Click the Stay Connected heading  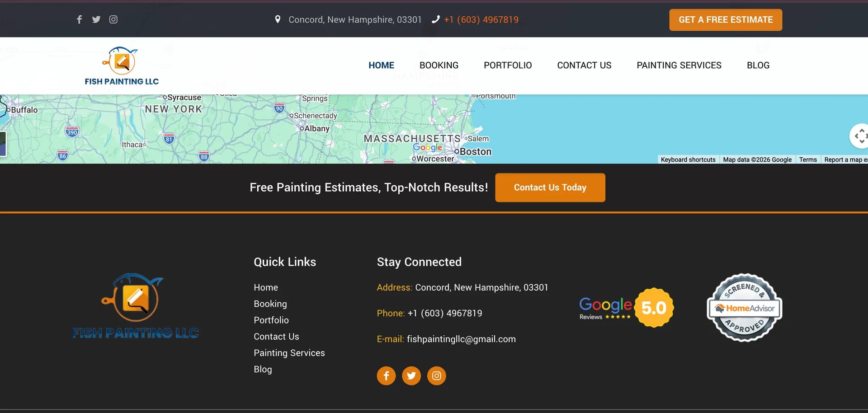tap(419, 262)
